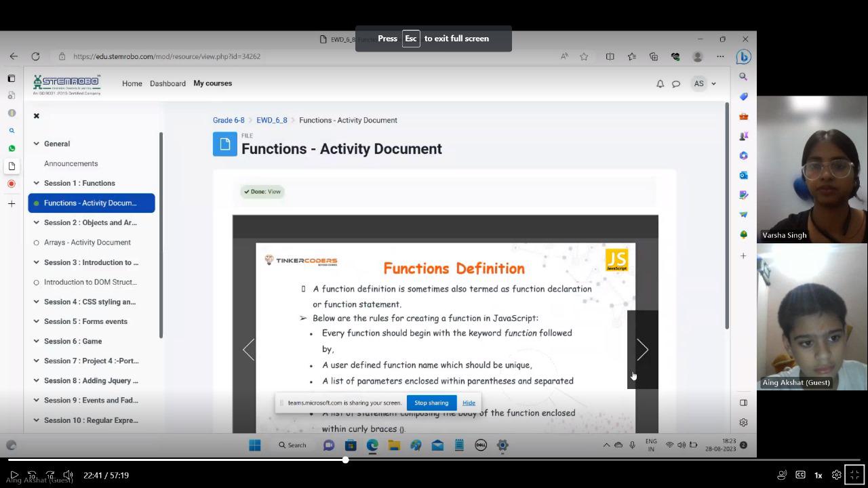Image resolution: width=868 pixels, height=488 pixels.
Task: Change playback speed 1x control
Action: (818, 475)
